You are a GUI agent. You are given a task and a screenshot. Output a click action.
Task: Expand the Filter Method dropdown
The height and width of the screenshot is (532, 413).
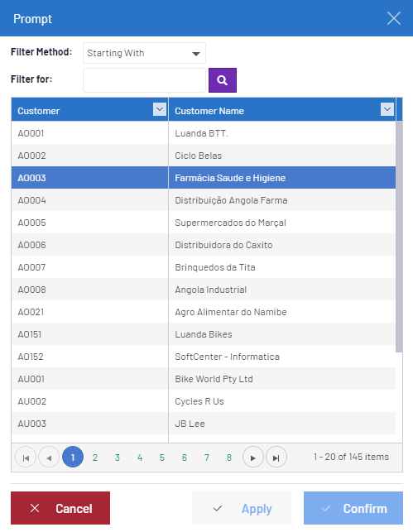click(144, 53)
